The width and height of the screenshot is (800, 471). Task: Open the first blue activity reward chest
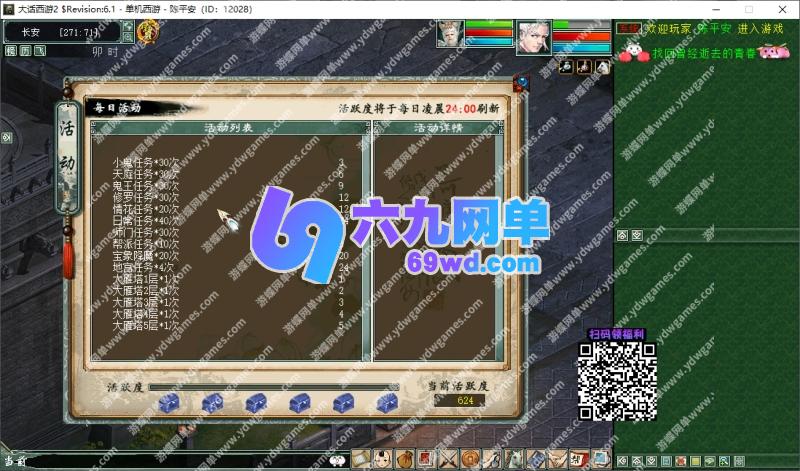169,403
